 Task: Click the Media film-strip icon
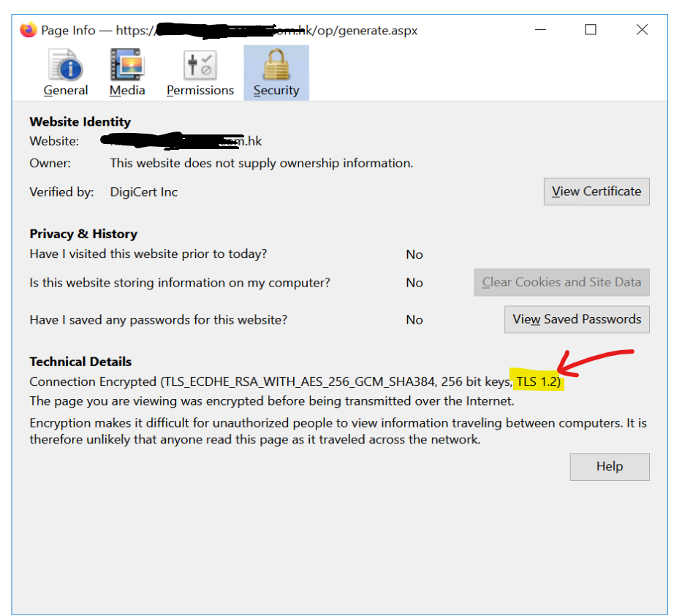click(x=126, y=66)
